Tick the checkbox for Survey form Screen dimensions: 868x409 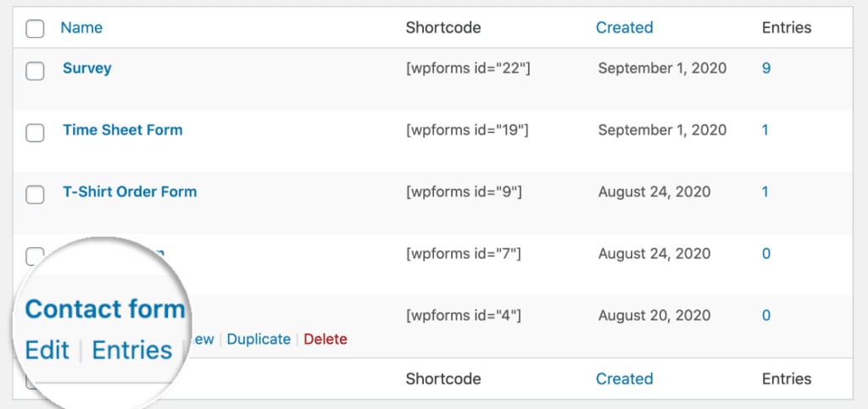pyautogui.click(x=35, y=72)
